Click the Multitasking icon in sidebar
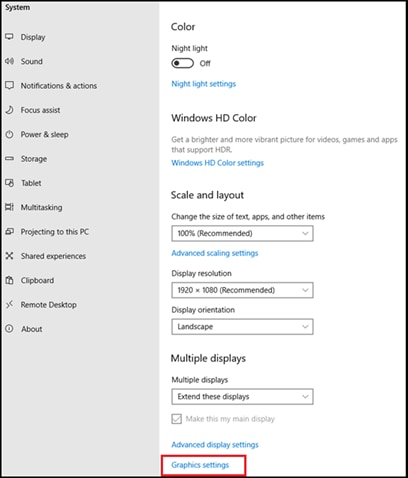Viewport: 408px width, 478px height. tap(9, 207)
